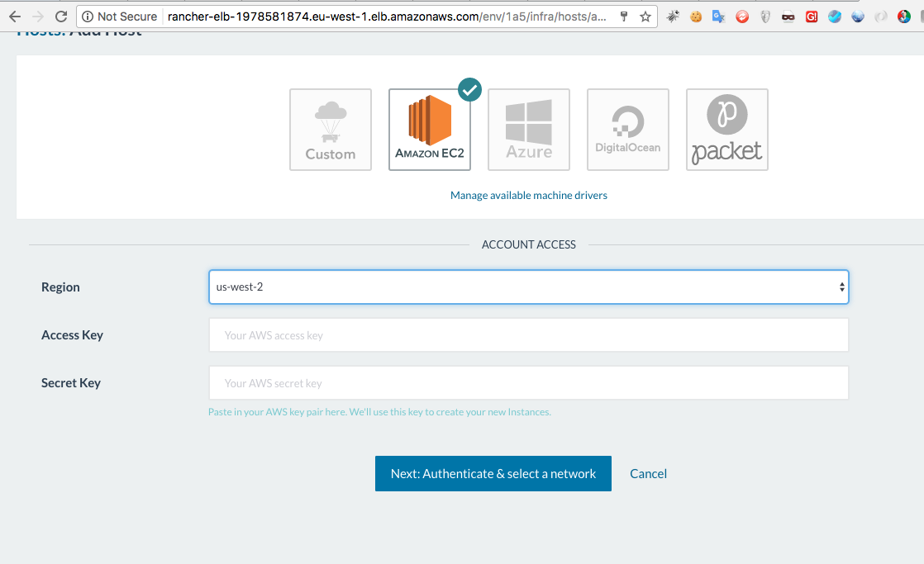Click Manage available machine drivers

click(528, 195)
